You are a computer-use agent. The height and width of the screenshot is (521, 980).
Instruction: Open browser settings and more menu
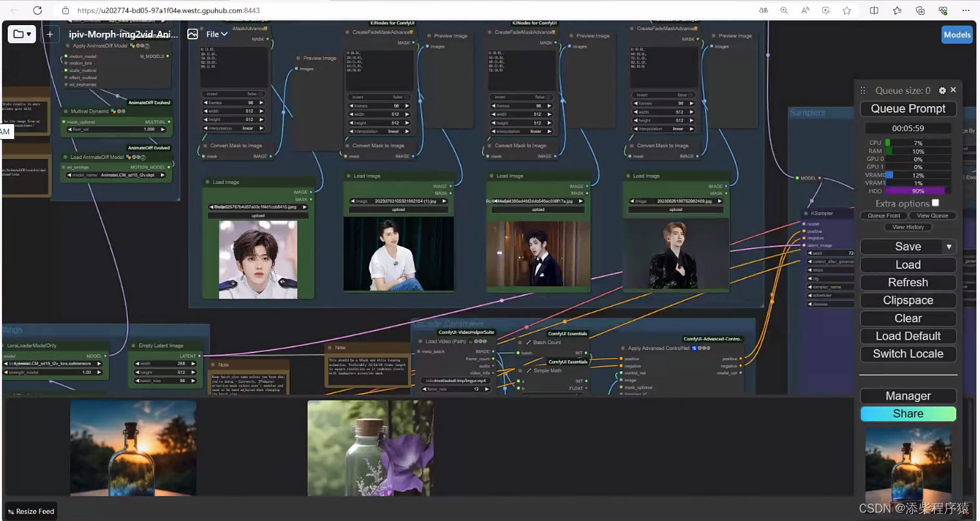pyautogui.click(x=965, y=10)
